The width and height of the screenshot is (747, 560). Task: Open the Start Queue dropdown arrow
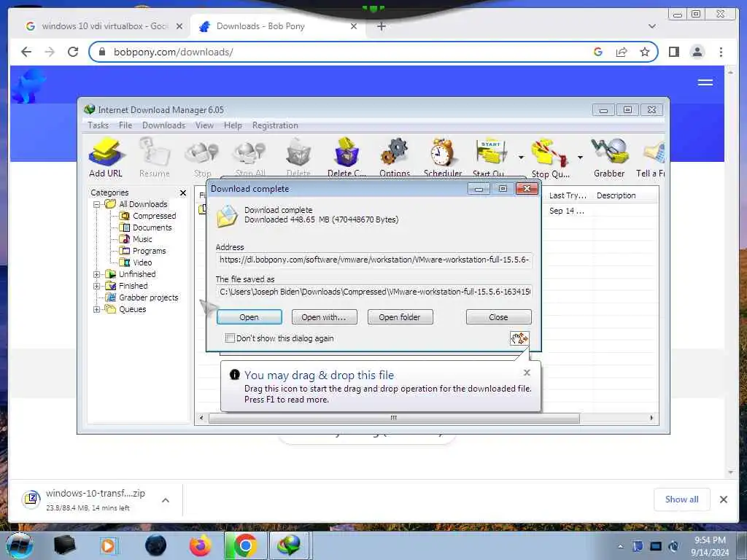[x=521, y=157]
